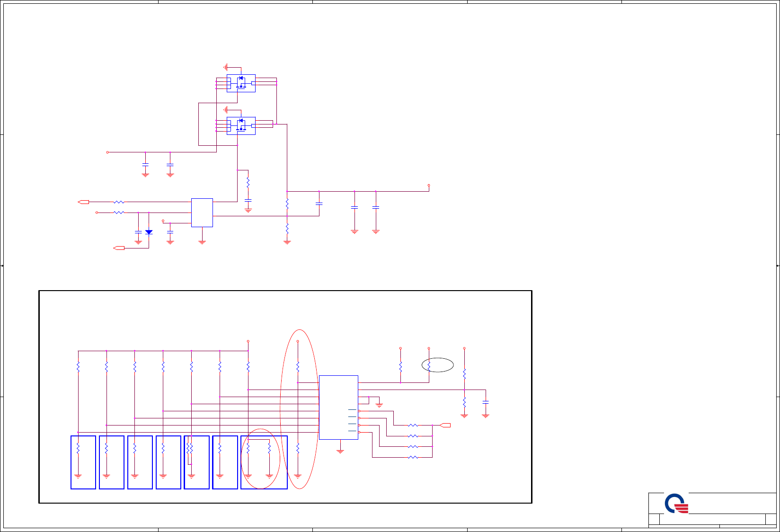Click the blue and red Q logo
Viewport: 780px width, 532px height.
[x=676, y=504]
